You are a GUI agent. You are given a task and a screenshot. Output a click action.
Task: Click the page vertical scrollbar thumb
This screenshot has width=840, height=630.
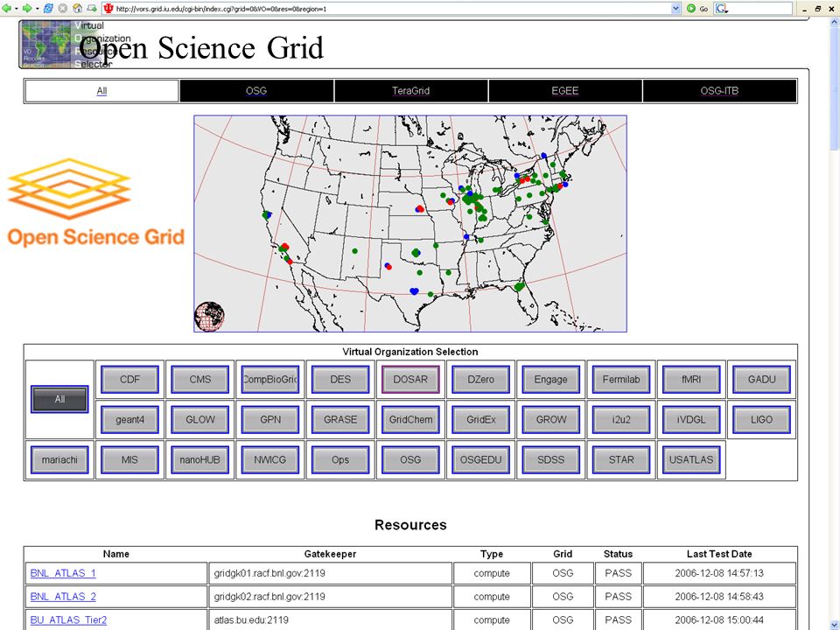tap(834, 88)
